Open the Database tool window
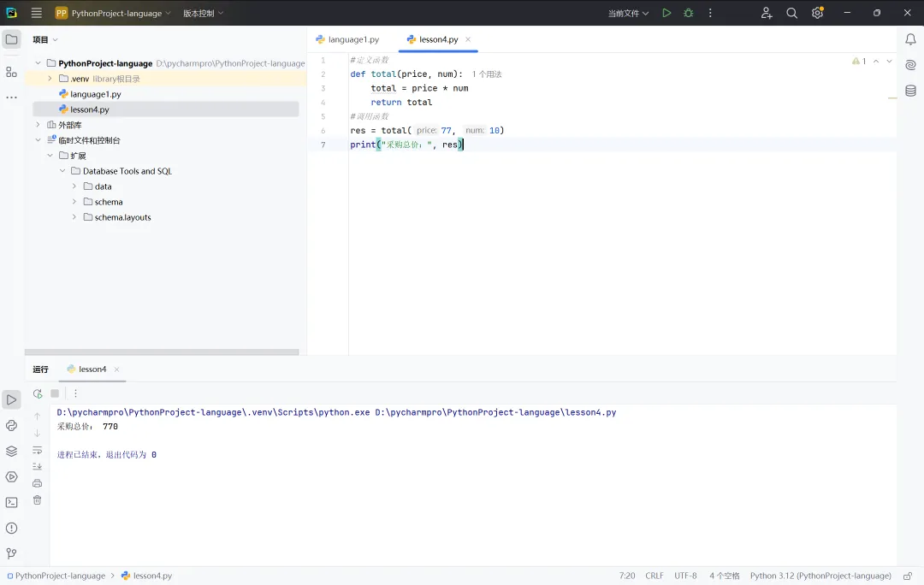 tap(910, 91)
